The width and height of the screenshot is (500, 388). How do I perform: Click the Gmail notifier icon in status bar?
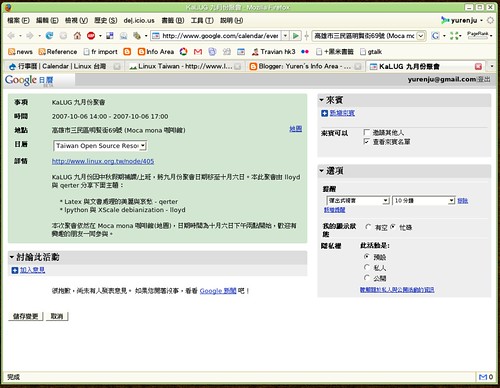(x=483, y=377)
